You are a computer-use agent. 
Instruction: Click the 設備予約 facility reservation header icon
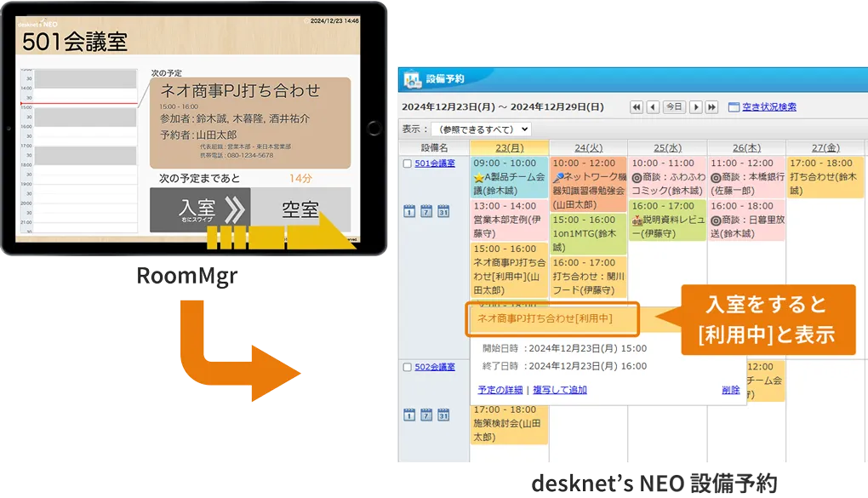tap(413, 80)
